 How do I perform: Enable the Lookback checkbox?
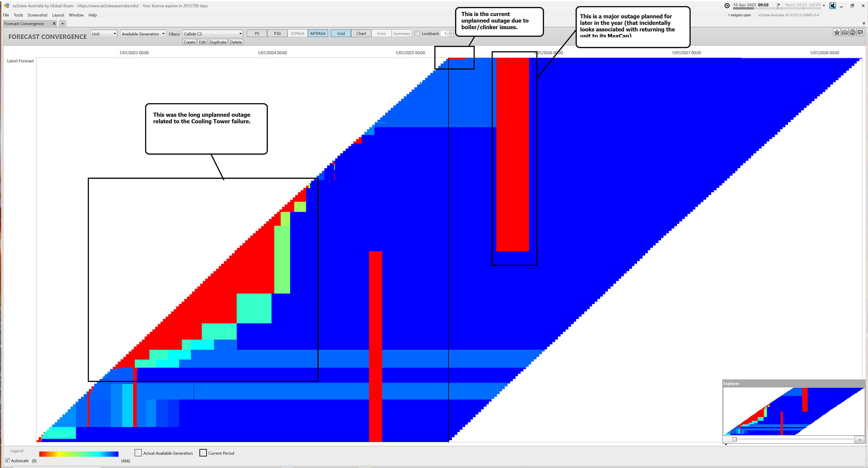417,33
